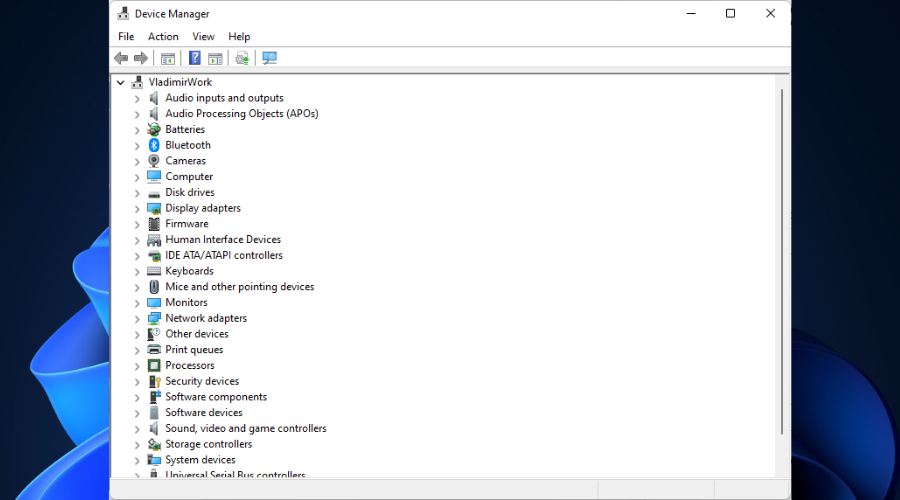Click the Batteries category icon
900x500 pixels.
(154, 129)
